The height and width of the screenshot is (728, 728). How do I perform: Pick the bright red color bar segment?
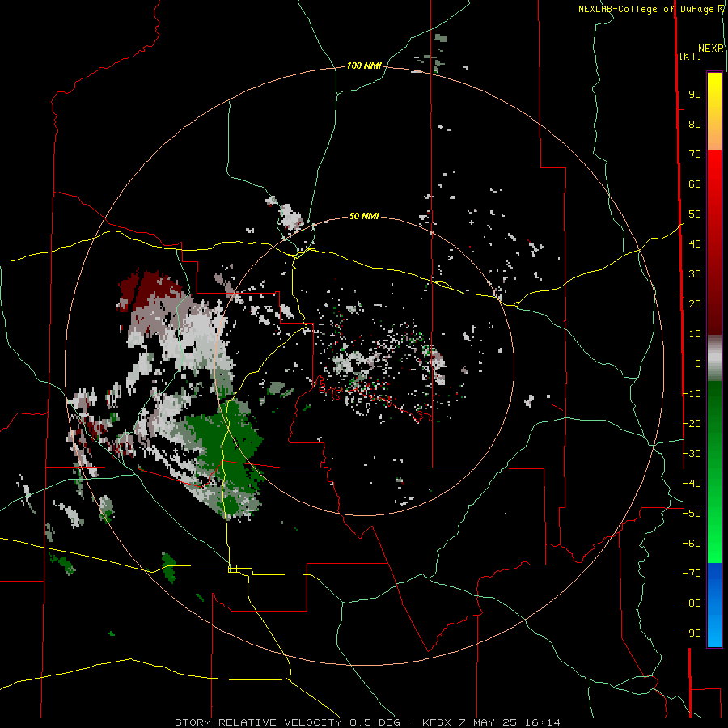714,171
